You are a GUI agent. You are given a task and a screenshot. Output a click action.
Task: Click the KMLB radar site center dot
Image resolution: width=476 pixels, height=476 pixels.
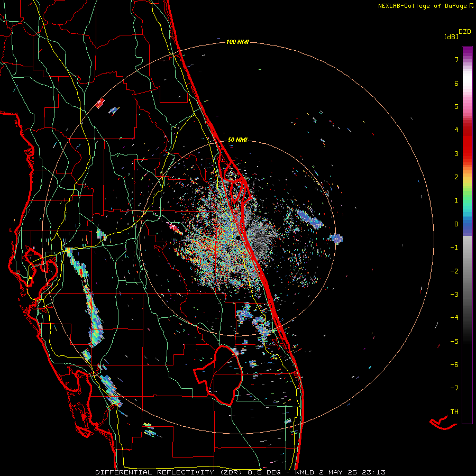[237, 237]
